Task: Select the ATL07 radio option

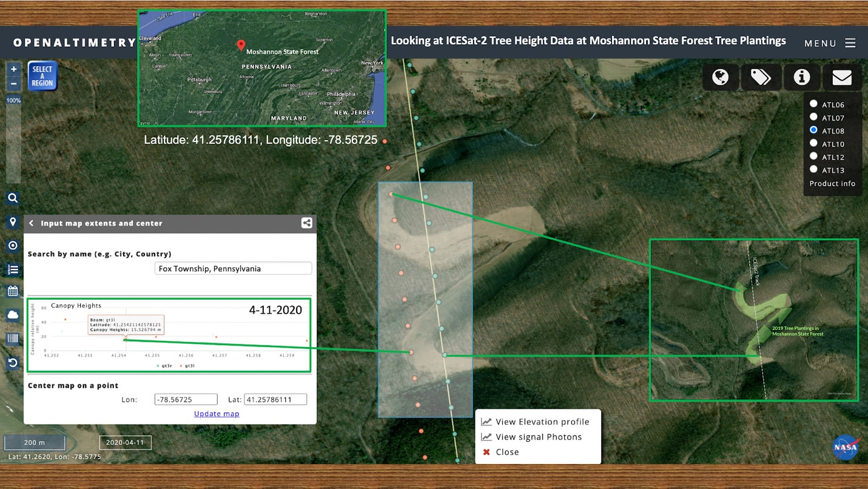Action: click(x=813, y=117)
